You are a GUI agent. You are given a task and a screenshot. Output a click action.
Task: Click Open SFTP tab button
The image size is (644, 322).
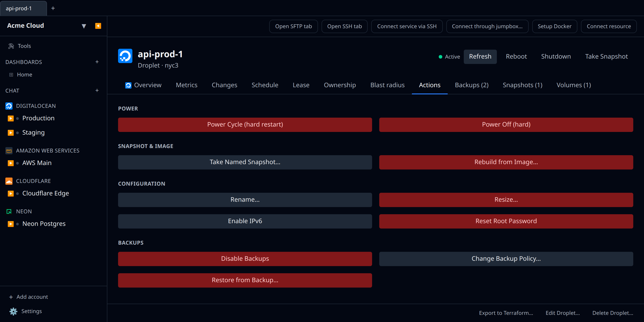pos(294,26)
